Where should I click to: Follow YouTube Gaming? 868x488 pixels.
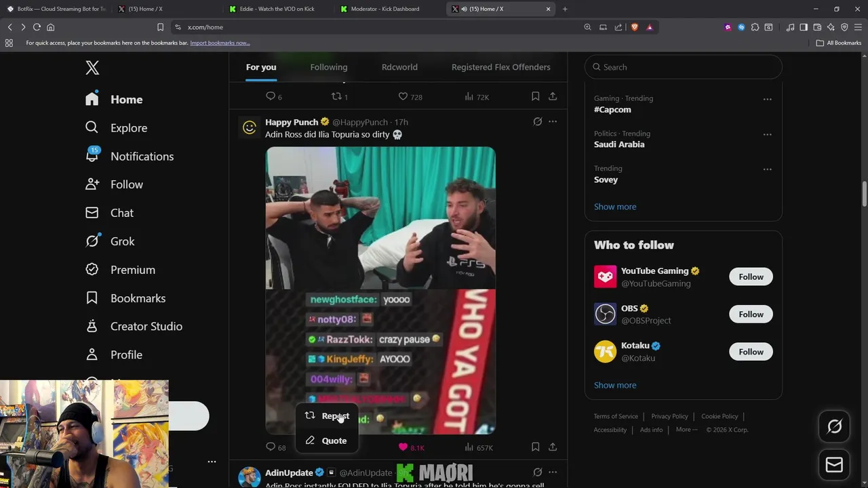click(x=751, y=277)
